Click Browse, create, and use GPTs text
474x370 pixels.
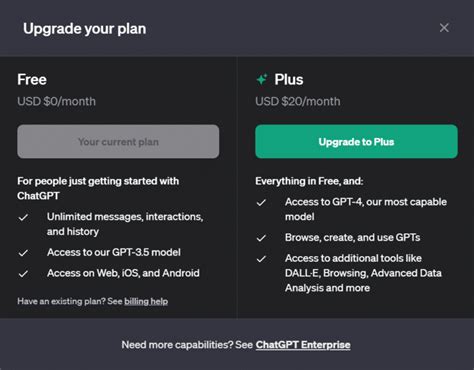point(352,237)
